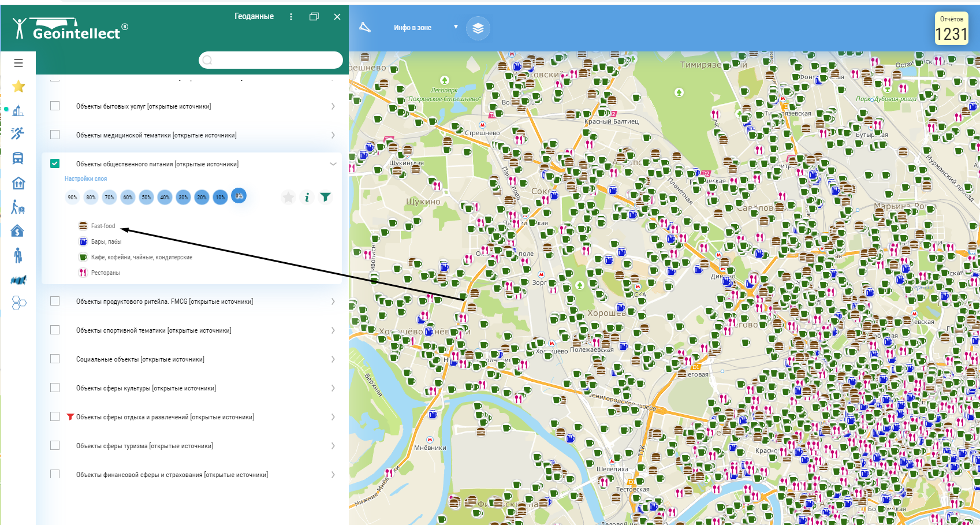The height and width of the screenshot is (525, 980).
Task: Click the Fast-food burger legend icon
Action: [x=83, y=226]
